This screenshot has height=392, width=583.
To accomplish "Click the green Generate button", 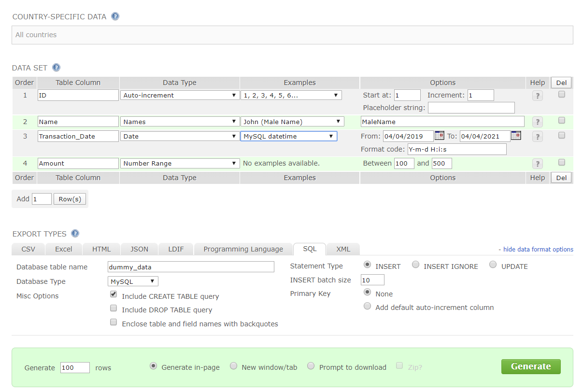I will 530,366.
